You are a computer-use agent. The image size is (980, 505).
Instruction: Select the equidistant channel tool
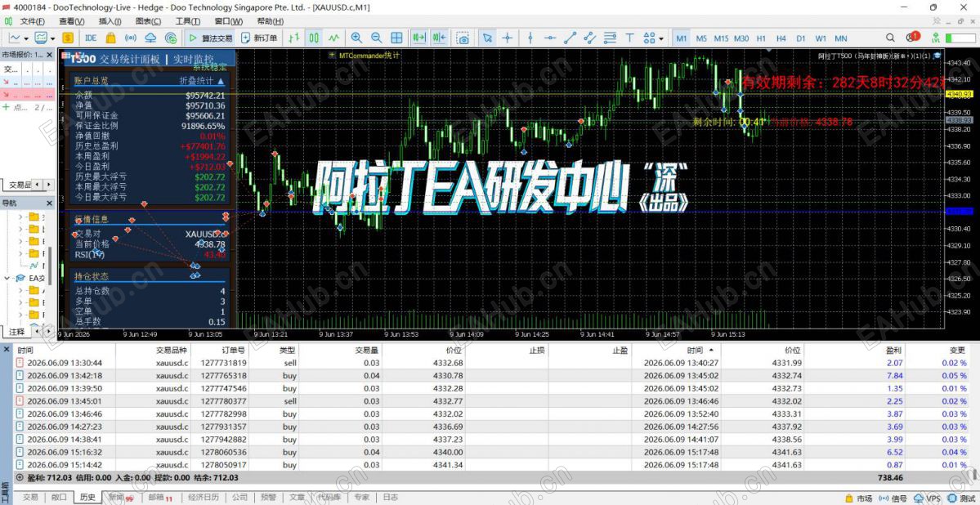[x=590, y=38]
